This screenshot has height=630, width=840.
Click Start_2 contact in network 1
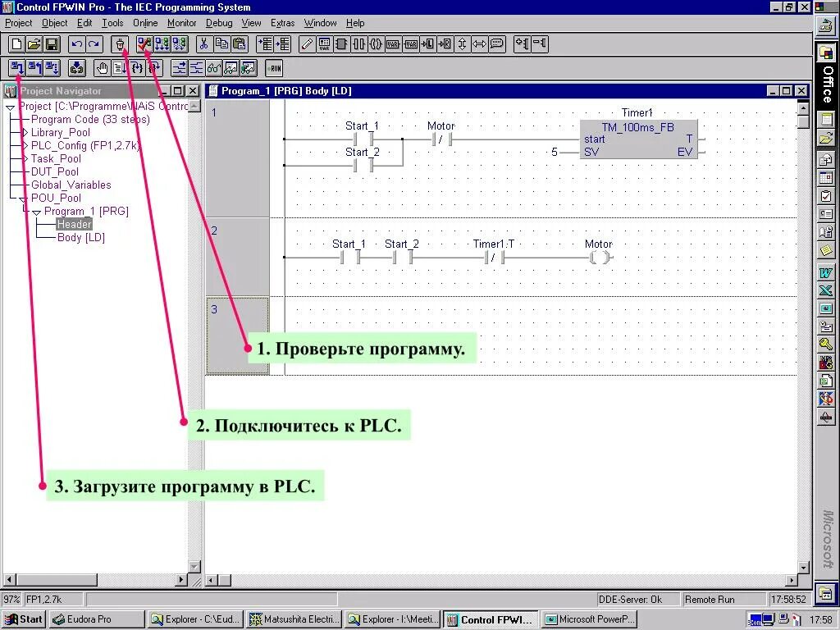tap(363, 166)
